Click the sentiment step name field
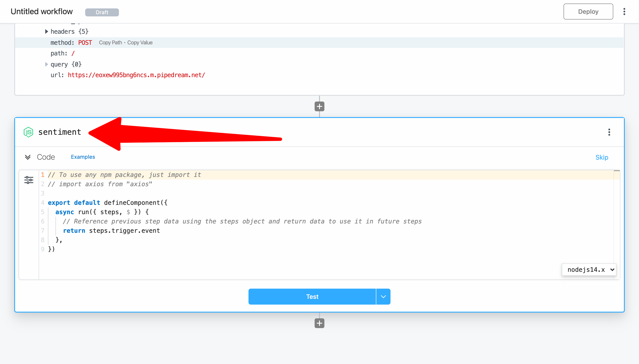 [59, 132]
